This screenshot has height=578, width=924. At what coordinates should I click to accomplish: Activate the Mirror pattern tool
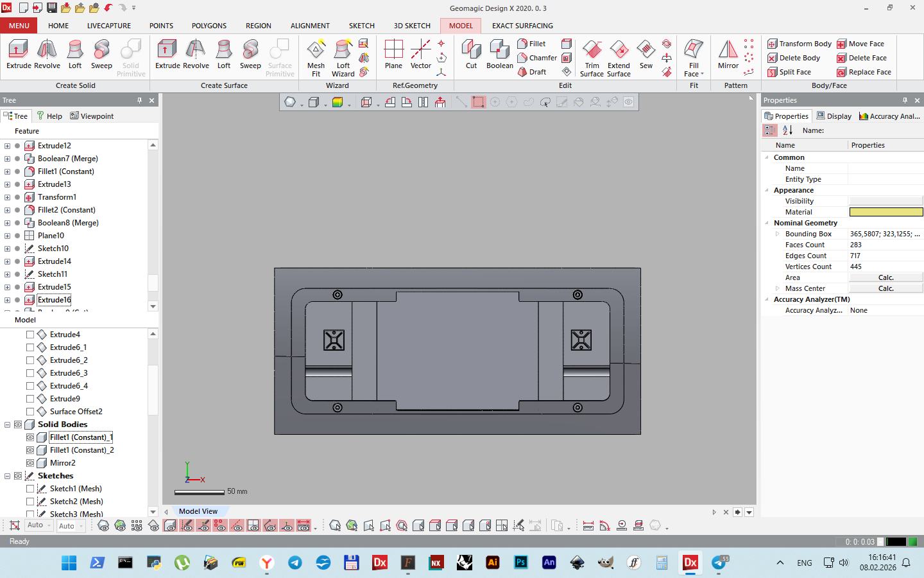728,57
